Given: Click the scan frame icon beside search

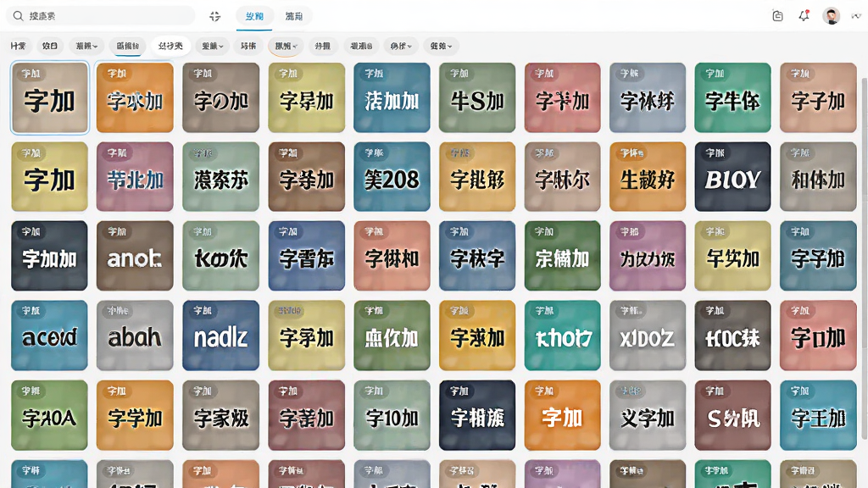Looking at the screenshot, I should [215, 17].
